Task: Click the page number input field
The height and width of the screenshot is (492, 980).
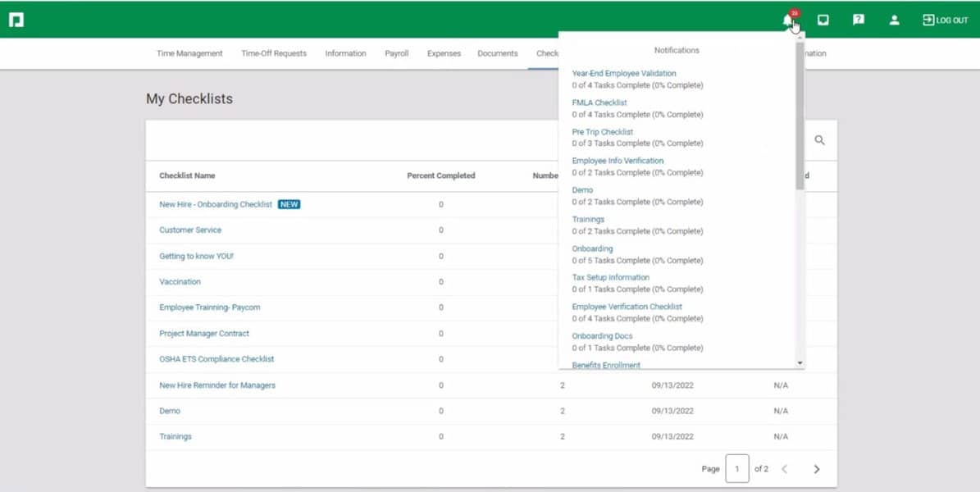Action: pyautogui.click(x=737, y=468)
